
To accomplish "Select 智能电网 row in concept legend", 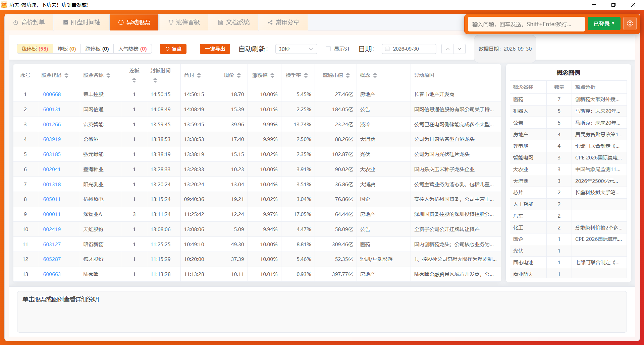I will tap(568, 158).
